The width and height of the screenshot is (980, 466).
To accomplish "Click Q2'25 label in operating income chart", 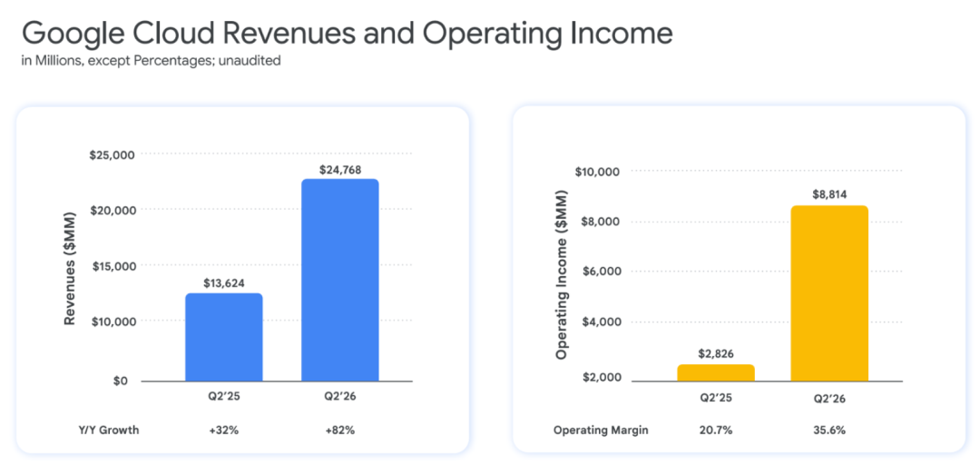I will tap(716, 399).
